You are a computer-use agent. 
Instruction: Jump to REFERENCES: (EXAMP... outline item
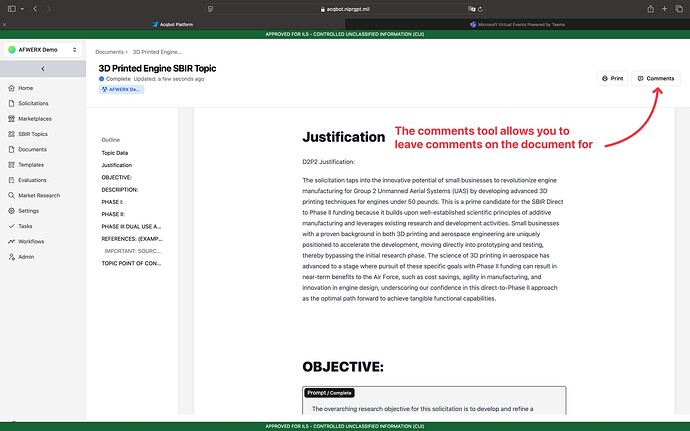132,239
